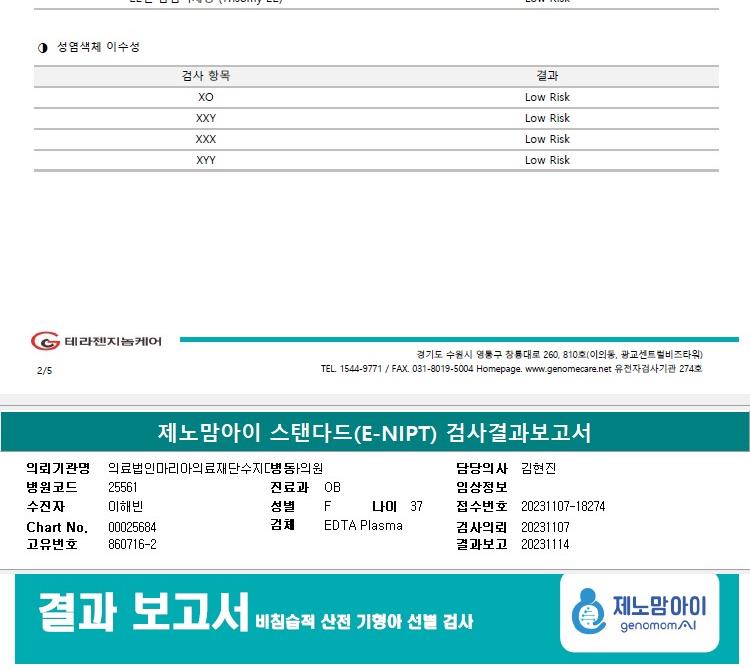
Task: Select 결과보고 date 20231114
Action: click(545, 544)
